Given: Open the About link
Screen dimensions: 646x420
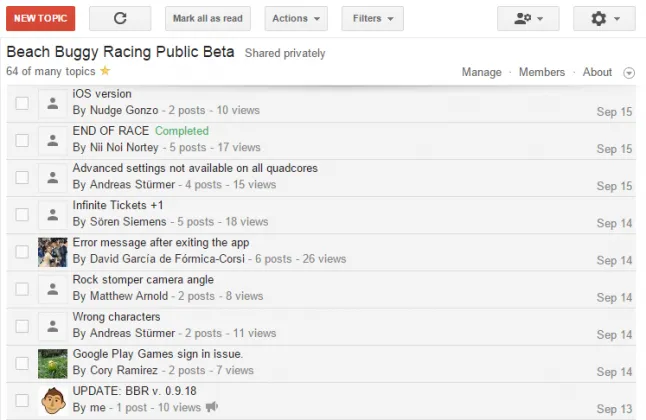Looking at the screenshot, I should (597, 72).
